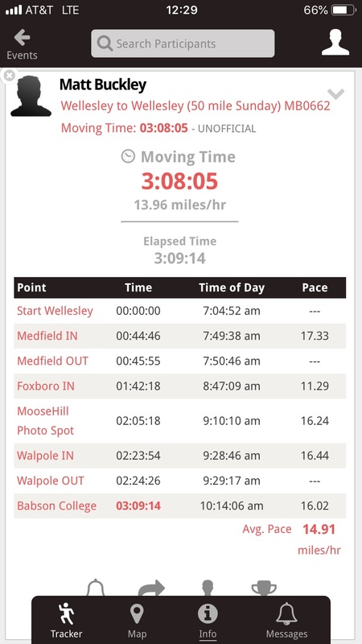
Task: Tap the notification bell icon below results
Action: (x=96, y=588)
